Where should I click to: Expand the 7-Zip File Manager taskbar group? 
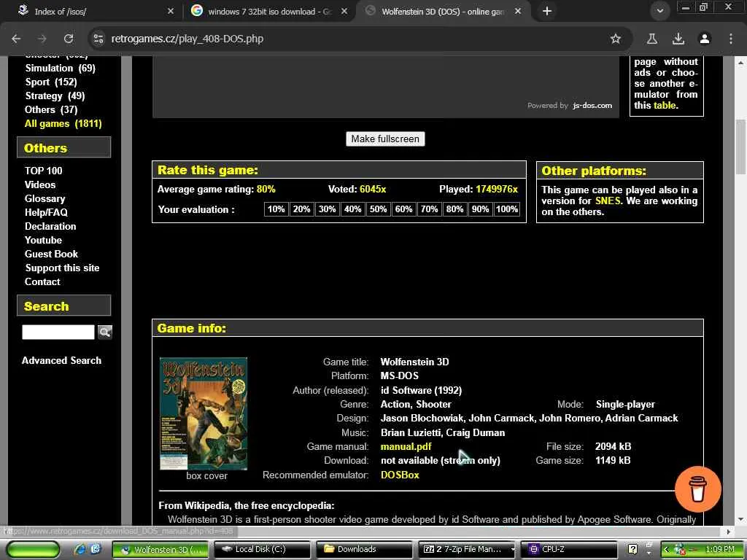[513, 550]
